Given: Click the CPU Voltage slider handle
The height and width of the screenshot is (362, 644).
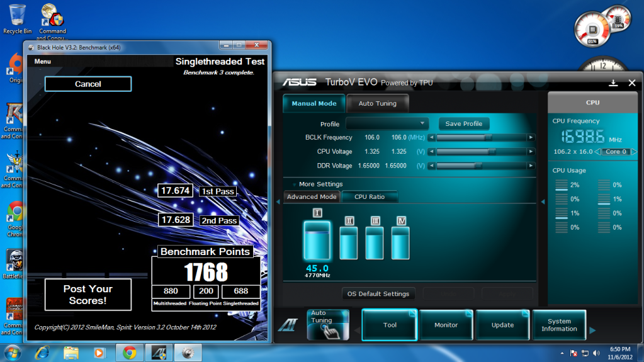Looking at the screenshot, I should click(491, 152).
